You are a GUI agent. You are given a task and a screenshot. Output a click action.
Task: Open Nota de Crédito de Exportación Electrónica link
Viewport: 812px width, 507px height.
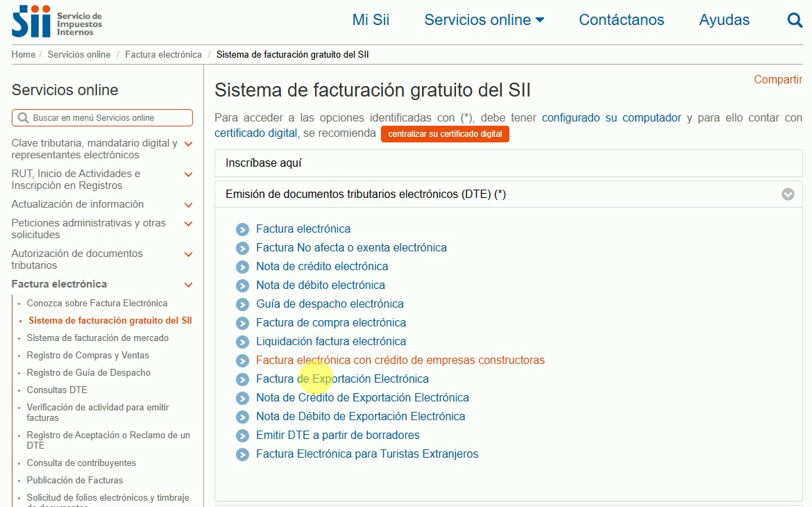click(362, 397)
